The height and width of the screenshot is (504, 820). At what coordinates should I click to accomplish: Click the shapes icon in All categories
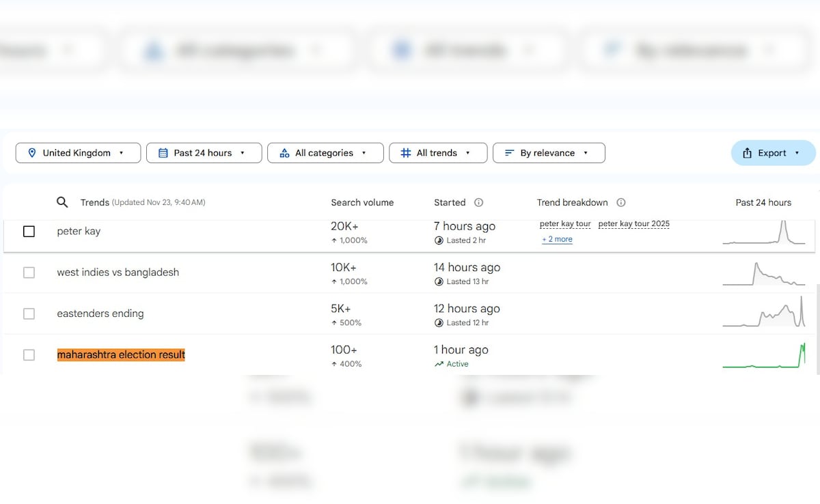284,153
